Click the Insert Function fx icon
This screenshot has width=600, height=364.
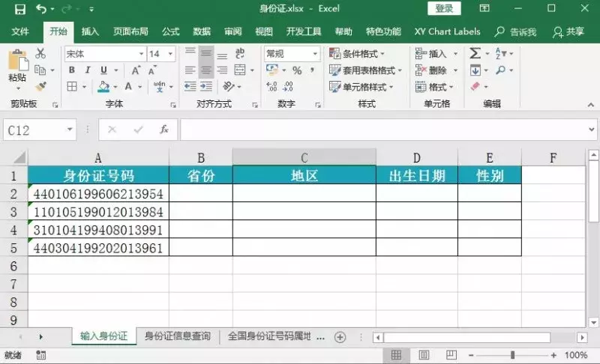coord(163,130)
